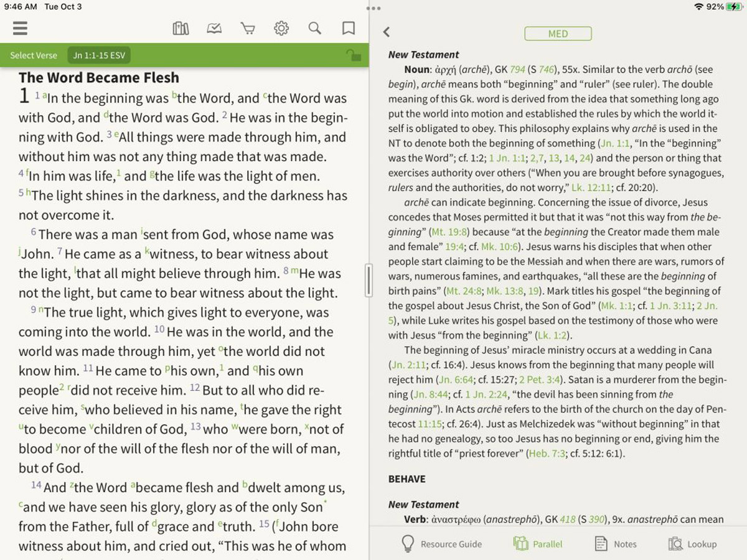Tap verse number 12 in John
The width and height of the screenshot is (747, 560).
coord(195,388)
